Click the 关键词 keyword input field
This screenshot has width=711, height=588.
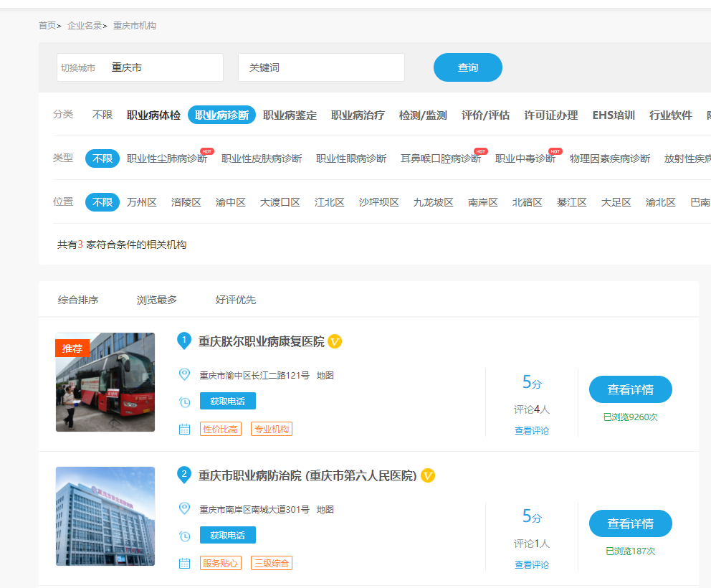point(321,67)
